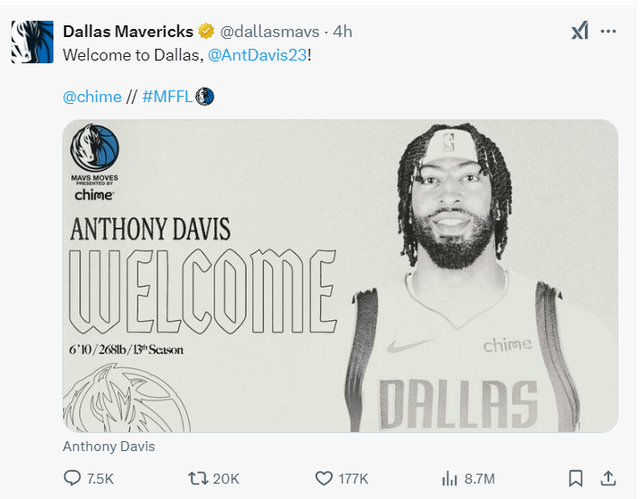
Task: Open the three-dot more options menu
Action: 608,31
